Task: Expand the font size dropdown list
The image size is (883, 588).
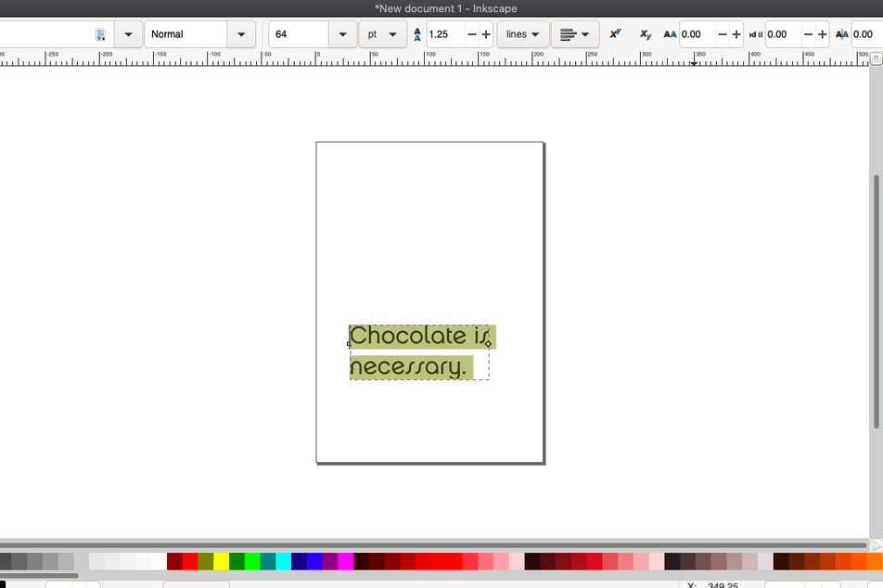Action: tap(342, 34)
